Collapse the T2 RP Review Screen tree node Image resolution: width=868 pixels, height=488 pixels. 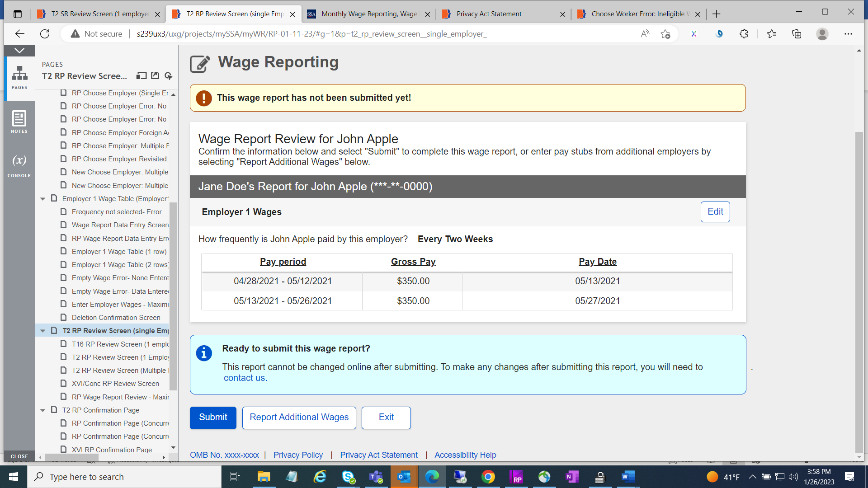tap(43, 331)
